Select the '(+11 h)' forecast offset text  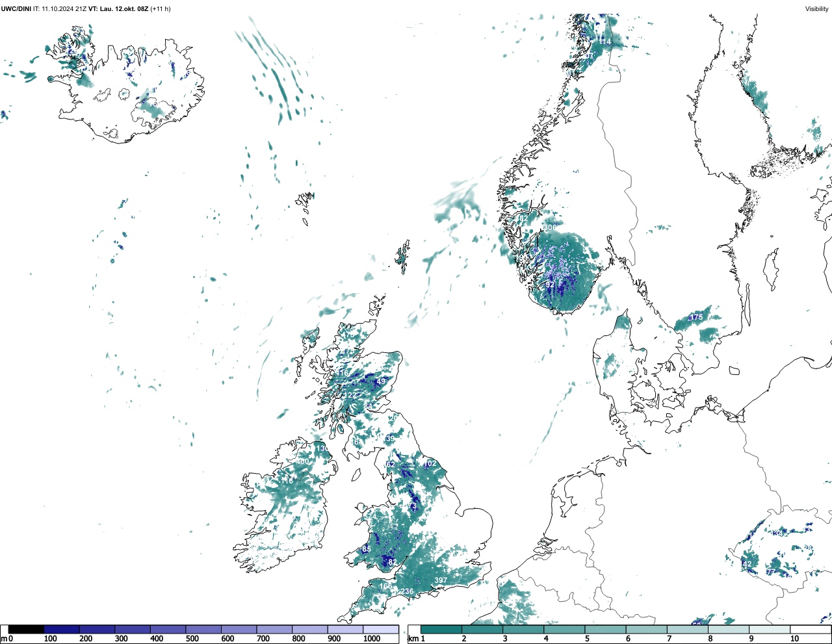161,9
